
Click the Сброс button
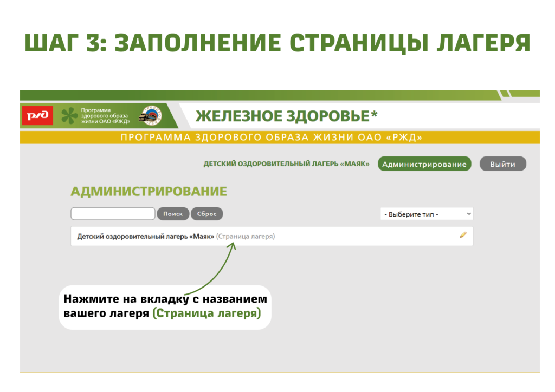pyautogui.click(x=206, y=214)
